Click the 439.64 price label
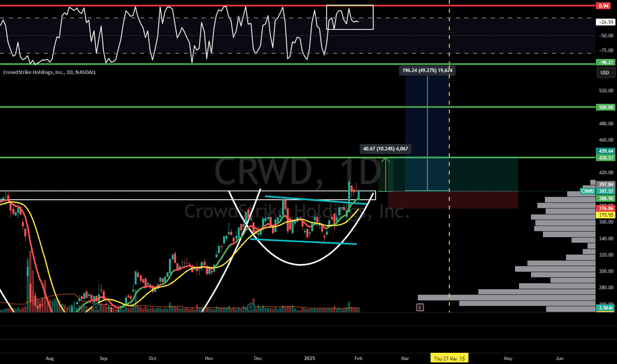 pyautogui.click(x=605, y=151)
